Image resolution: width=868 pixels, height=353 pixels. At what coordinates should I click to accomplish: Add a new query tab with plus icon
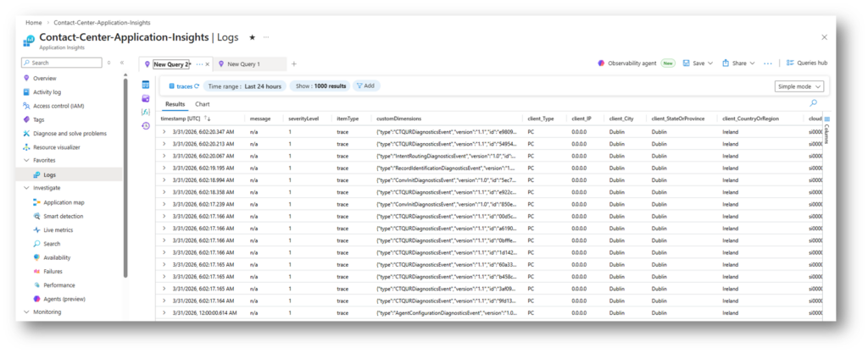294,63
